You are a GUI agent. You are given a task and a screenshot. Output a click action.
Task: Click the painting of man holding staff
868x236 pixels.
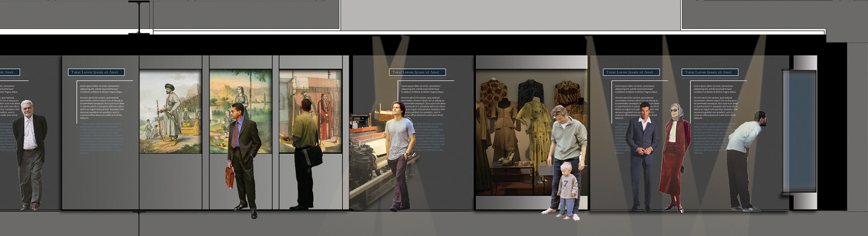[x=170, y=111]
